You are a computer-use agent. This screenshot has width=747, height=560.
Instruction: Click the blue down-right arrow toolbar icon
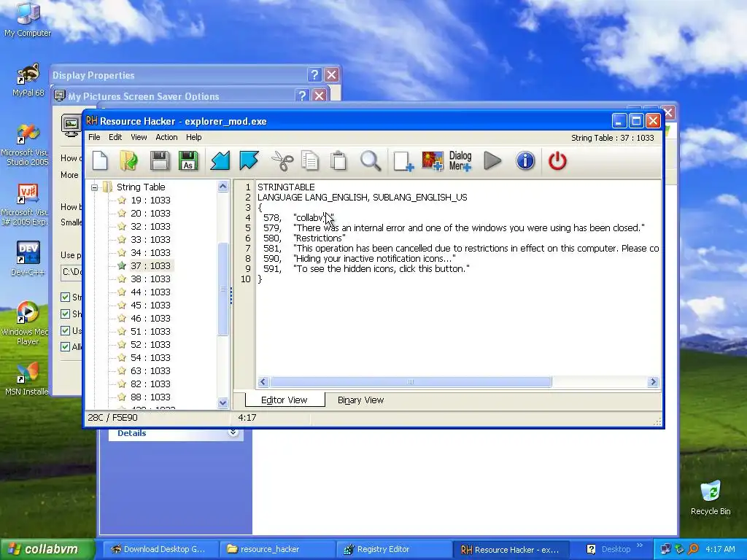249,160
